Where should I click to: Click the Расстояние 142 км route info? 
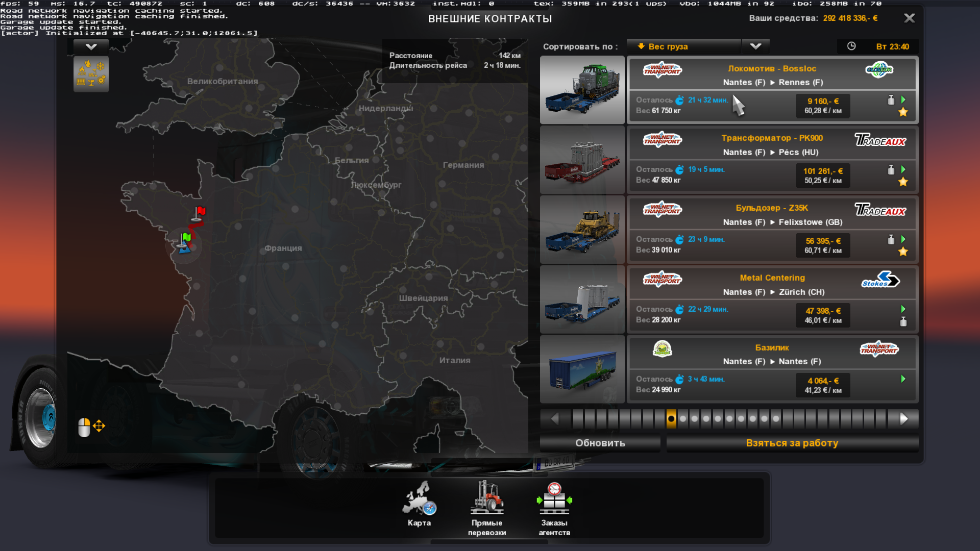tap(455, 56)
